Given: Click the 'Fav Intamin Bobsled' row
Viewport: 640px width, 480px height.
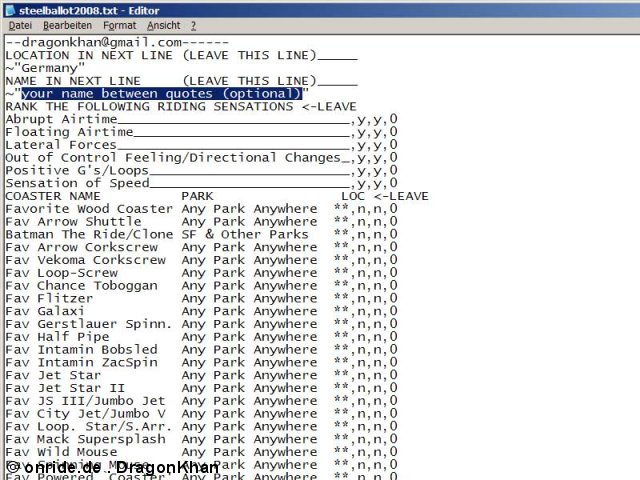Looking at the screenshot, I should point(201,350).
